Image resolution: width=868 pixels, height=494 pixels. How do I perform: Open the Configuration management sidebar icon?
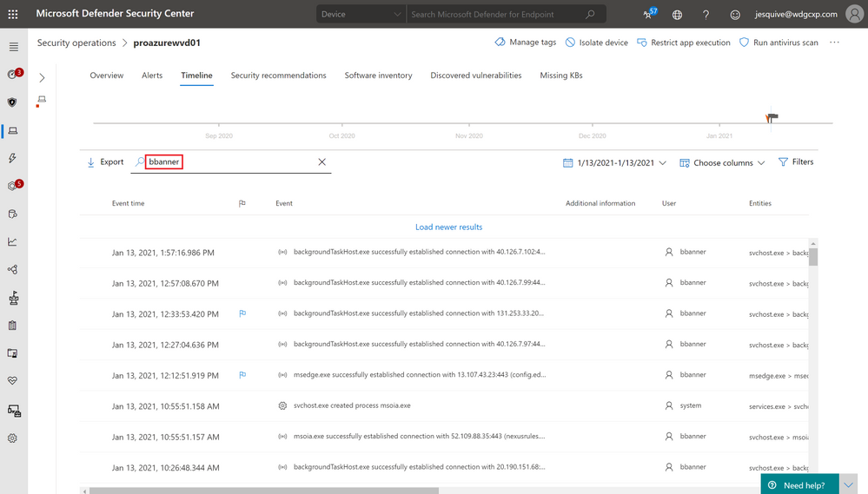(14, 411)
